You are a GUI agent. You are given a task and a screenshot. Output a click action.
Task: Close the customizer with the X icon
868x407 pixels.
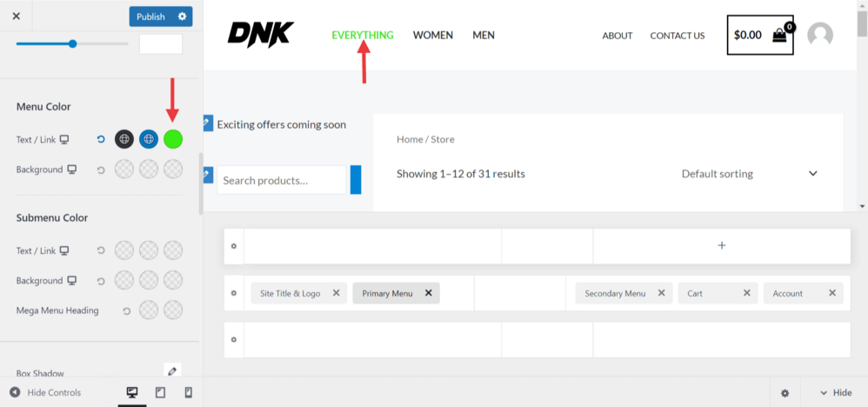click(16, 17)
